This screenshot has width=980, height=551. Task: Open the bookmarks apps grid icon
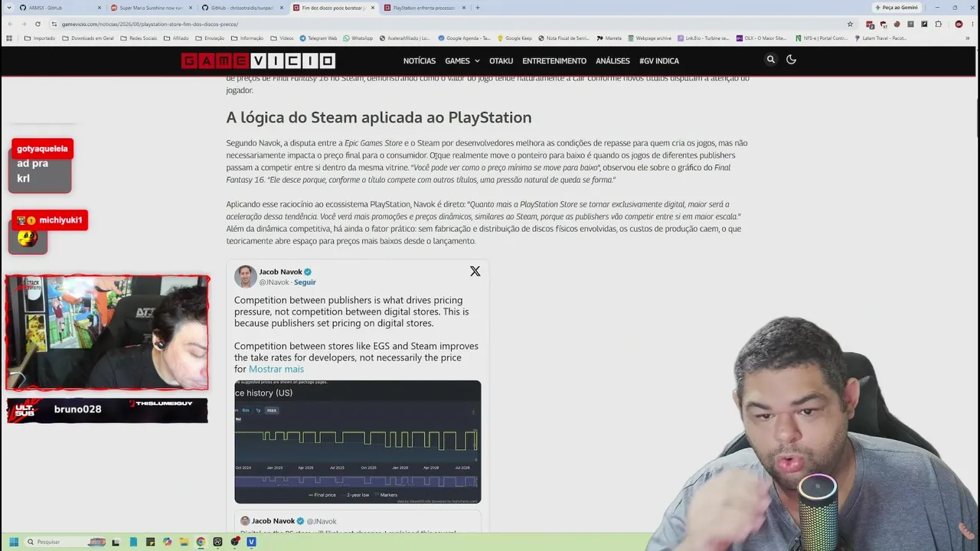click(9, 37)
